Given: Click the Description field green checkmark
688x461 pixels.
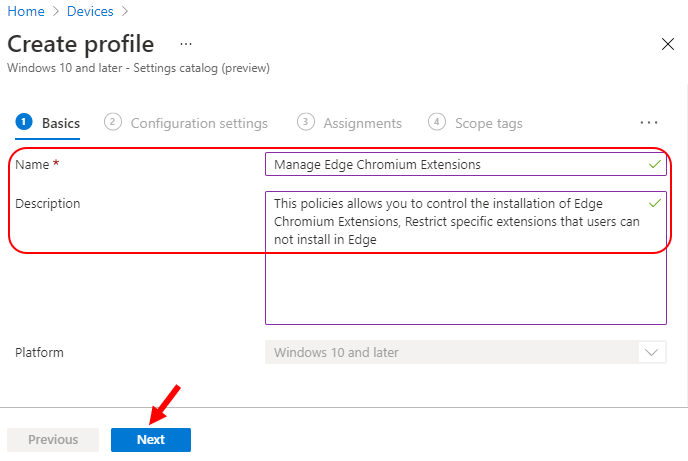Looking at the screenshot, I should [655, 203].
